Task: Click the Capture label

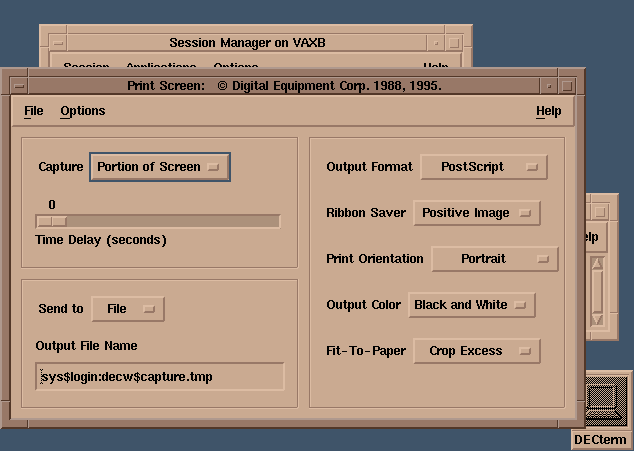Action: click(x=61, y=167)
